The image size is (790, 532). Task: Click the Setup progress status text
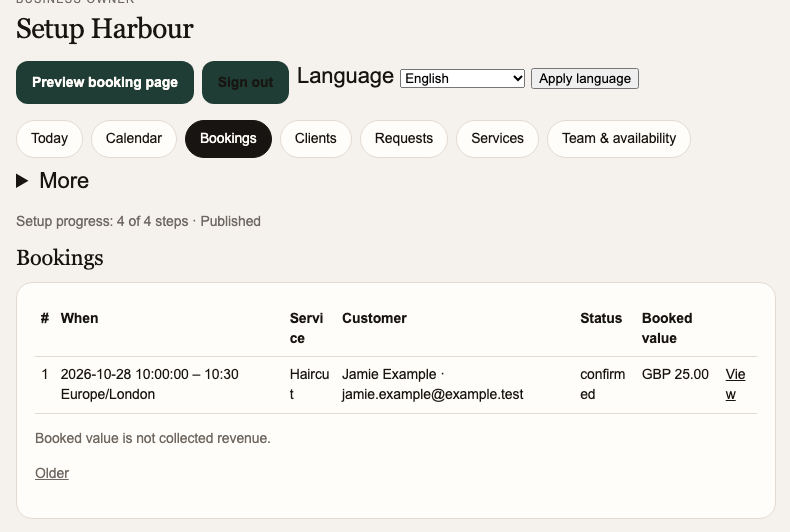pos(138,221)
